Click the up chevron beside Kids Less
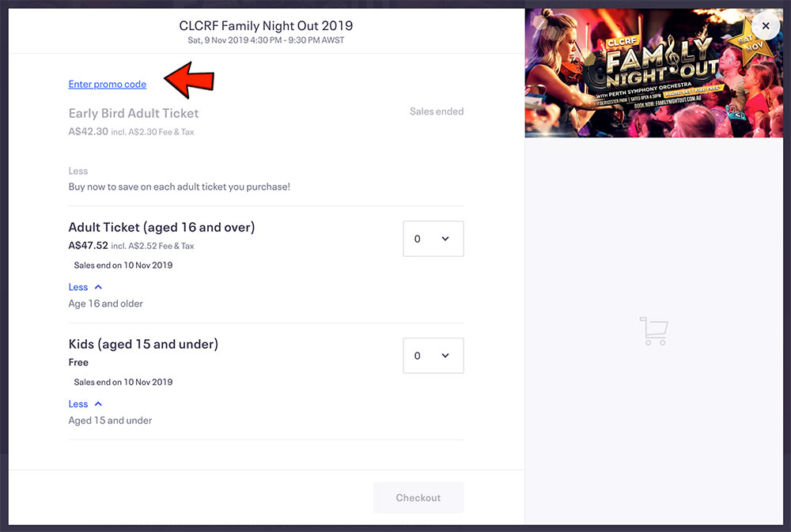Viewport: 791px width, 532px height. click(x=98, y=404)
